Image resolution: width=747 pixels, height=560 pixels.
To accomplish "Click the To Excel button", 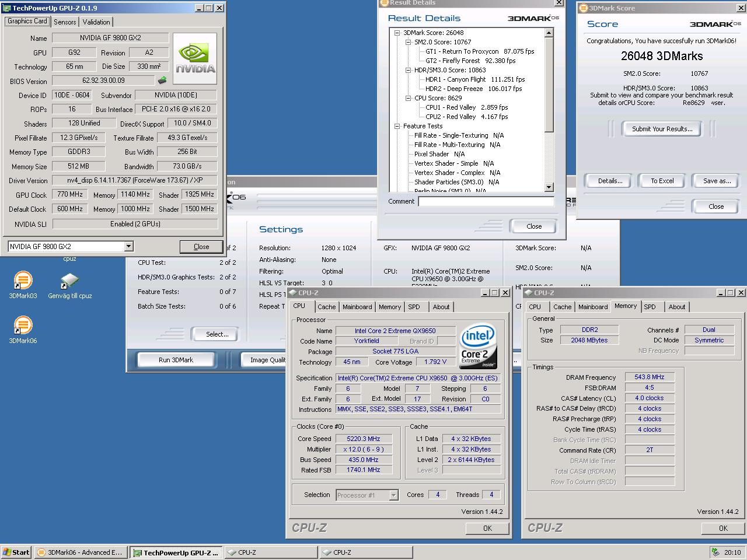I will (662, 181).
